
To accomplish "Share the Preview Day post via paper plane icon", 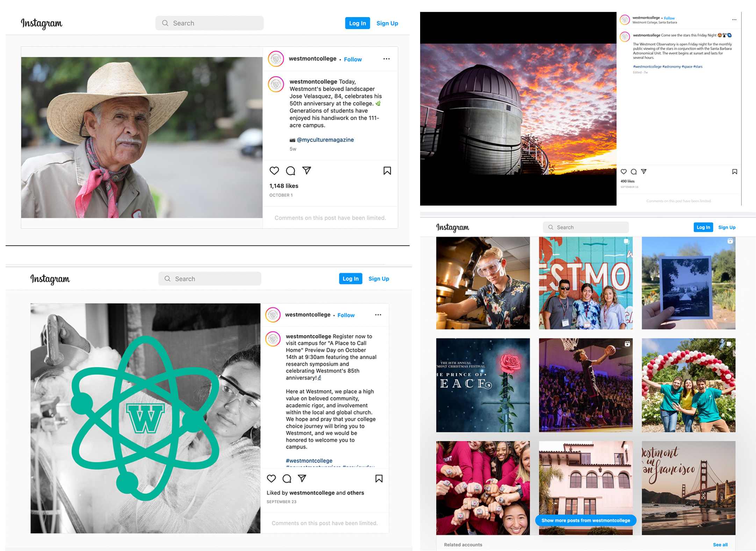I will (302, 478).
